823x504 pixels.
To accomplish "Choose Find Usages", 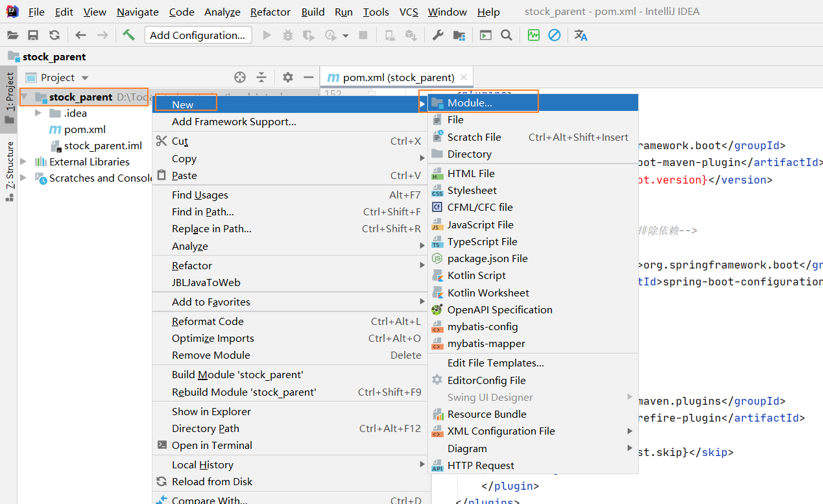I will click(x=290, y=195).
